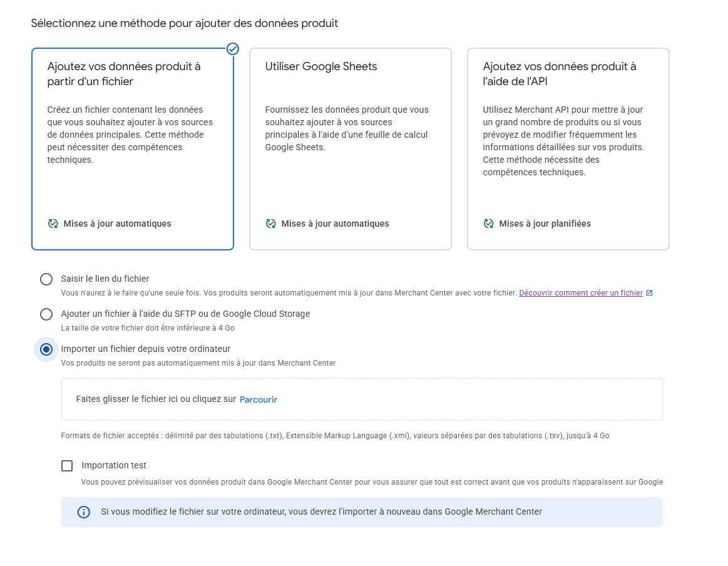Click the info icon in the blue notice
The image size is (728, 566).
(83, 512)
